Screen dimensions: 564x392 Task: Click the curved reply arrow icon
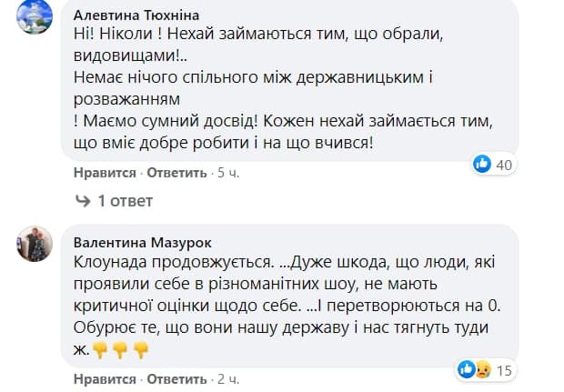(x=81, y=200)
